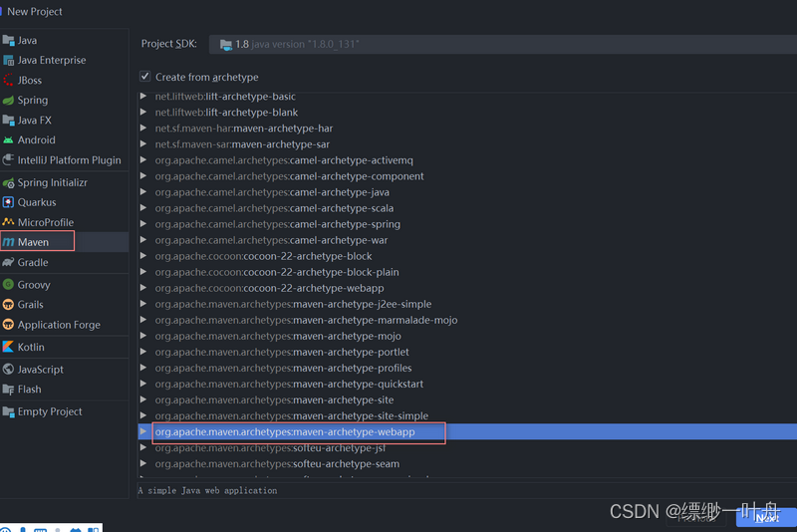
Task: Choose the Spring Initializr icon
Action: click(x=8, y=182)
